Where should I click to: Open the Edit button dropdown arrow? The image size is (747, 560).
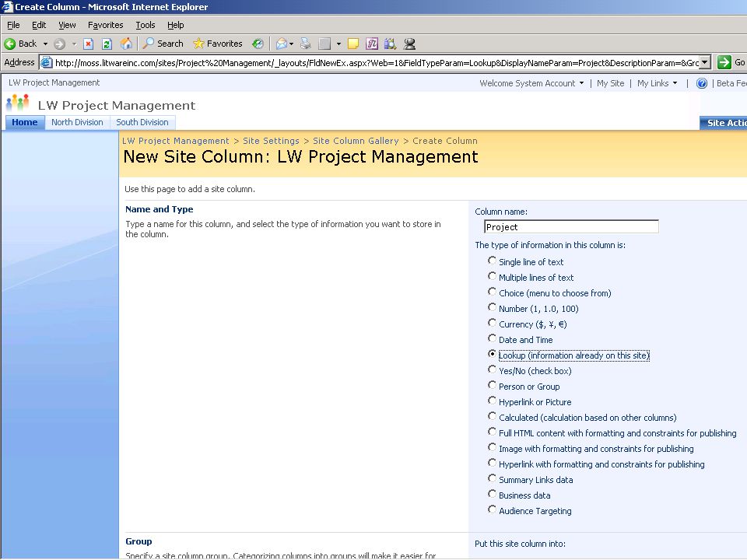click(x=338, y=44)
